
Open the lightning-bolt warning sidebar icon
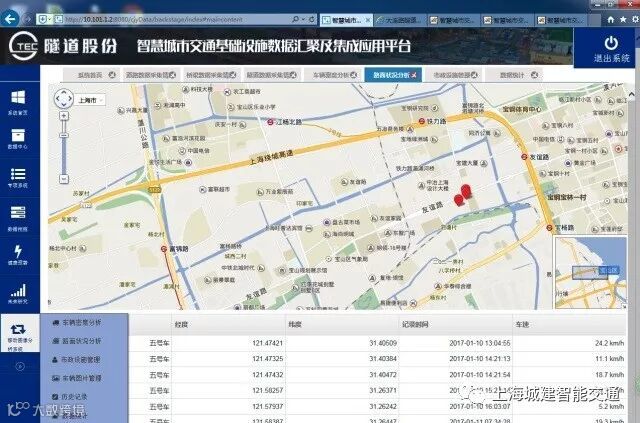click(x=18, y=251)
